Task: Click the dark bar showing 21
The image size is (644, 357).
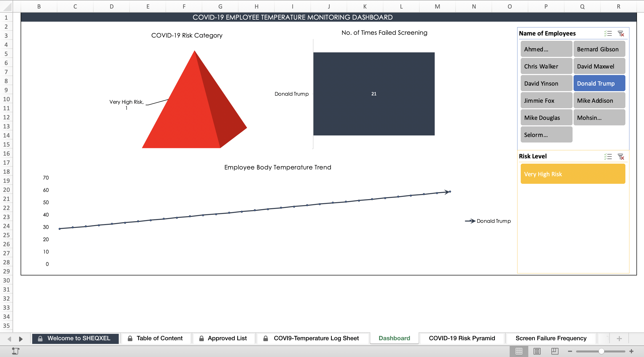Action: (374, 94)
